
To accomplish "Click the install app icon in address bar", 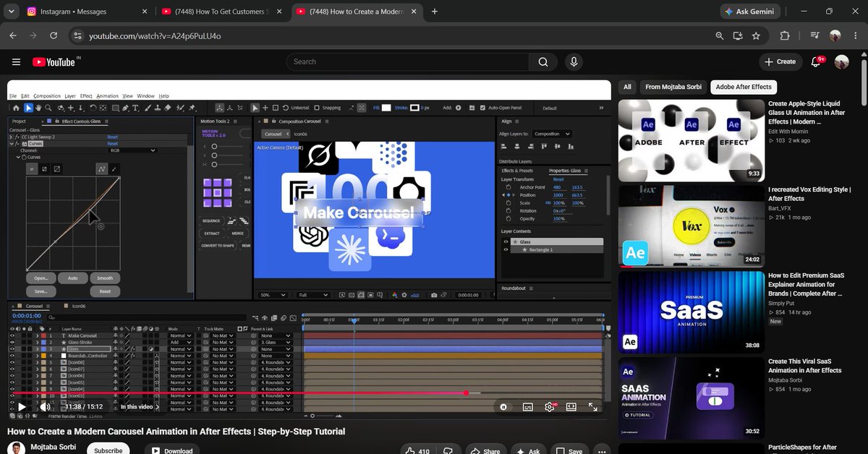I will click(738, 35).
